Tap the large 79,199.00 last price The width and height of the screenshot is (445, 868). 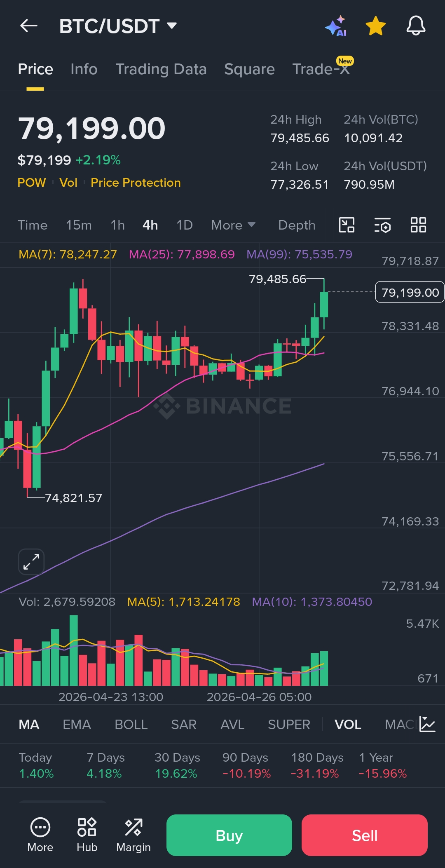click(91, 128)
